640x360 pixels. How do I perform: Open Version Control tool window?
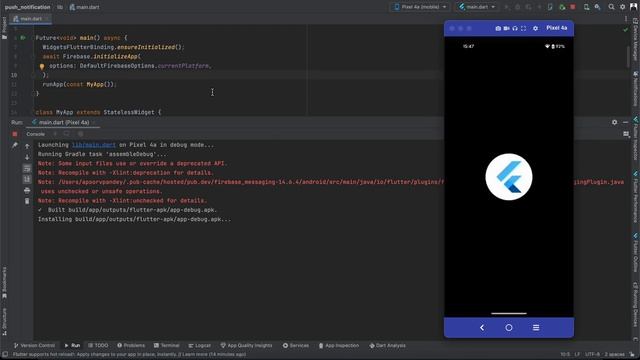click(34, 345)
